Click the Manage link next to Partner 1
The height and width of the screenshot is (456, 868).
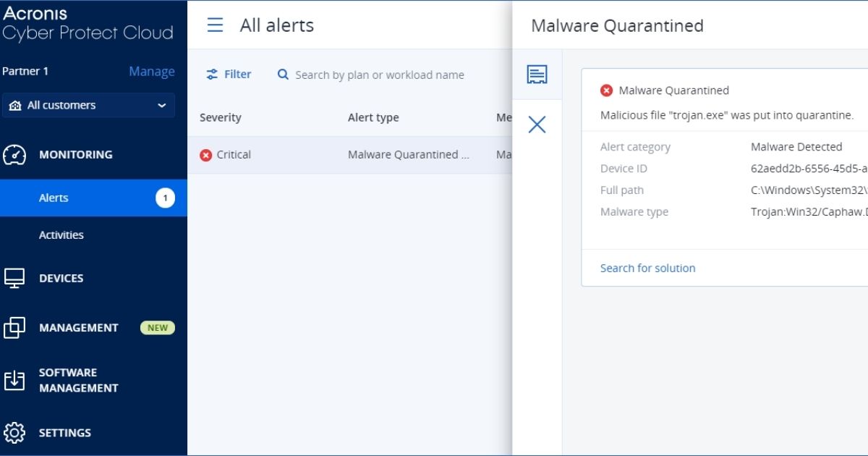(151, 71)
